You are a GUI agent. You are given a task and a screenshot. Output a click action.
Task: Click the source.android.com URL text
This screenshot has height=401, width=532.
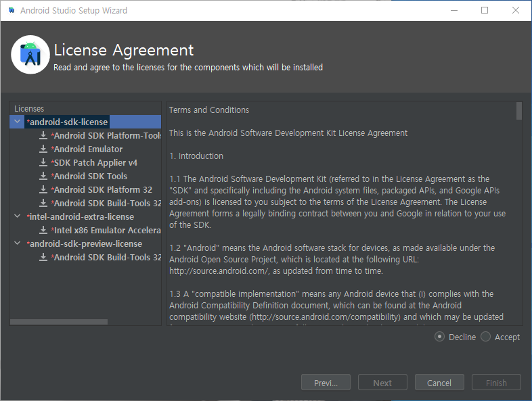(x=219, y=271)
